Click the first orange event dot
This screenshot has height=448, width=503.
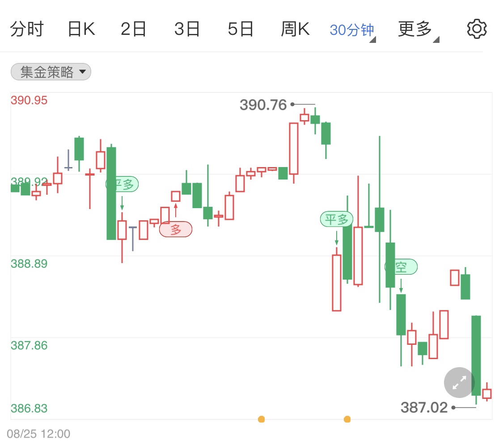pyautogui.click(x=262, y=419)
